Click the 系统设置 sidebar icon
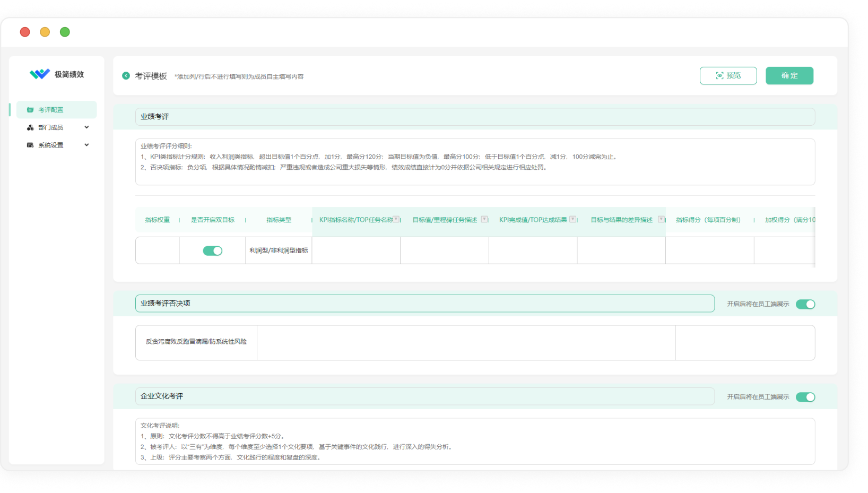This screenshot has height=493, width=868. tap(30, 145)
